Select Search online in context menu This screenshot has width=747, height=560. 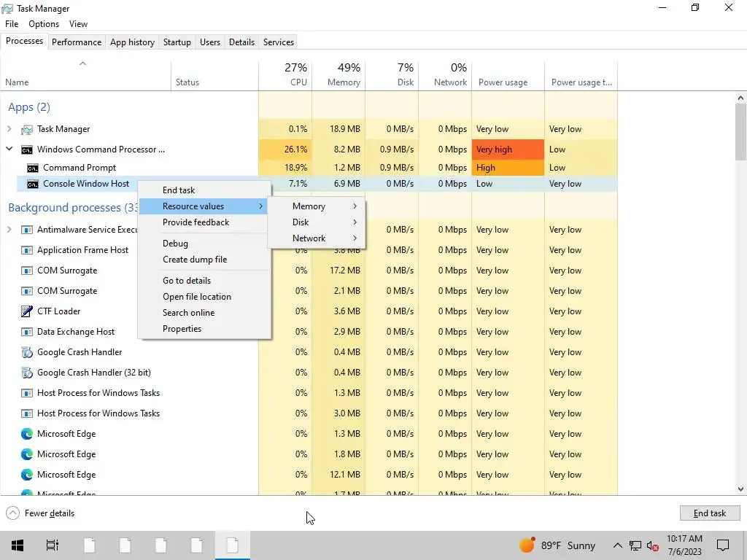[x=204, y=313]
